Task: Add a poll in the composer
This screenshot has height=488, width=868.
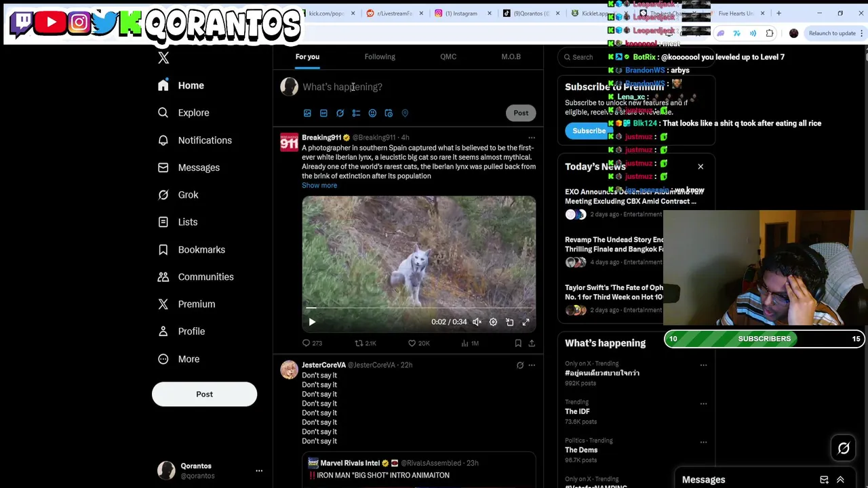Action: click(356, 113)
